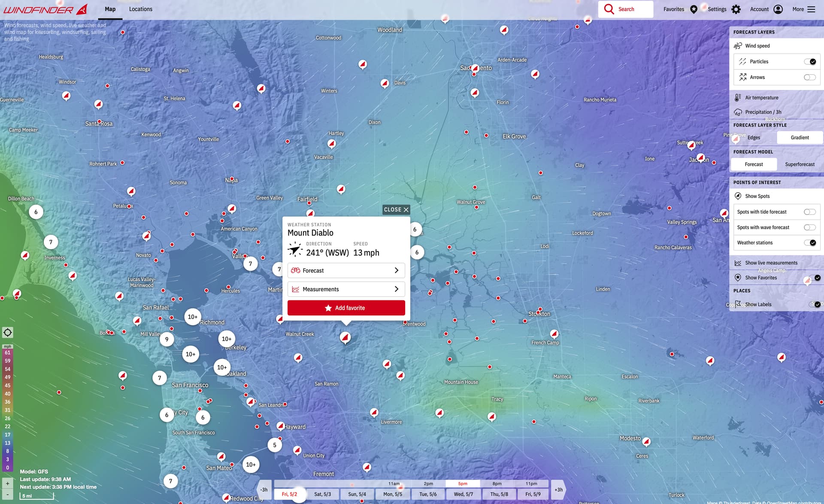Image resolution: width=824 pixels, height=504 pixels.
Task: Click the wind direction compass icon in popup
Action: [295, 249]
